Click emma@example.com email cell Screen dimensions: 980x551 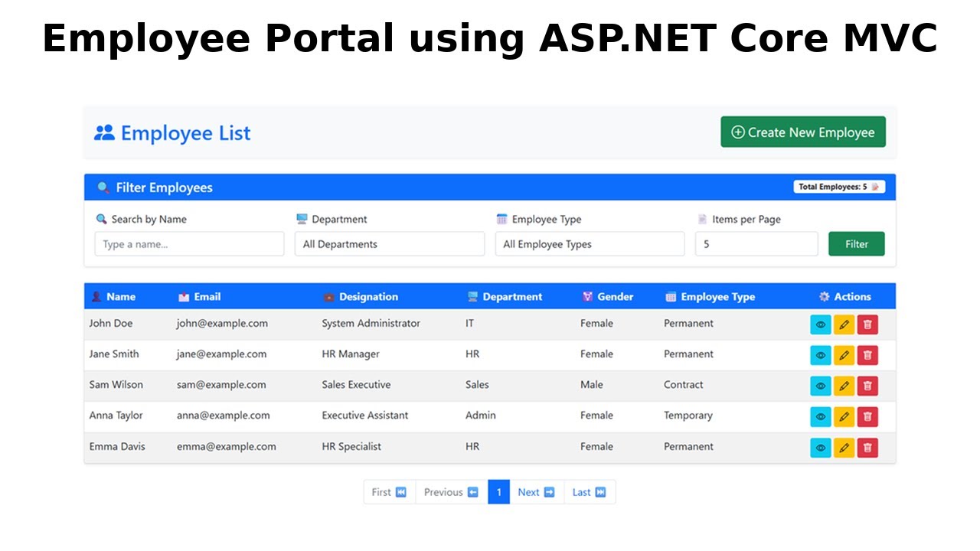tap(226, 447)
